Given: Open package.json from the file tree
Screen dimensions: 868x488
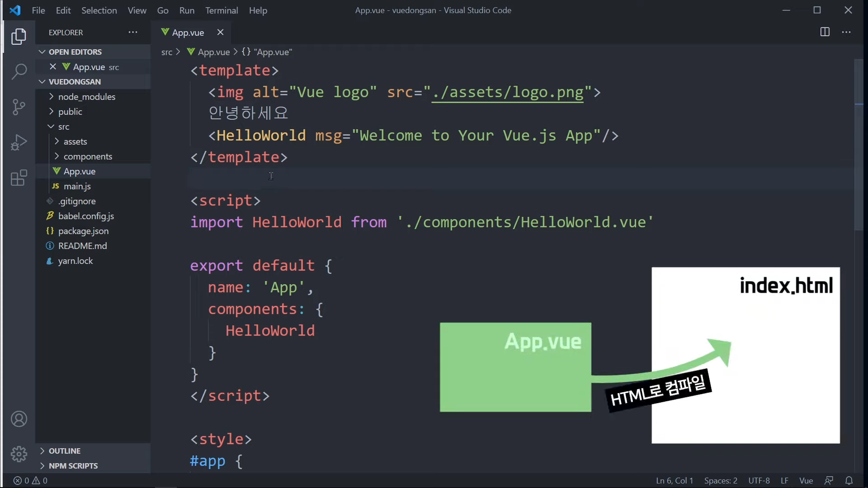Looking at the screenshot, I should point(83,231).
